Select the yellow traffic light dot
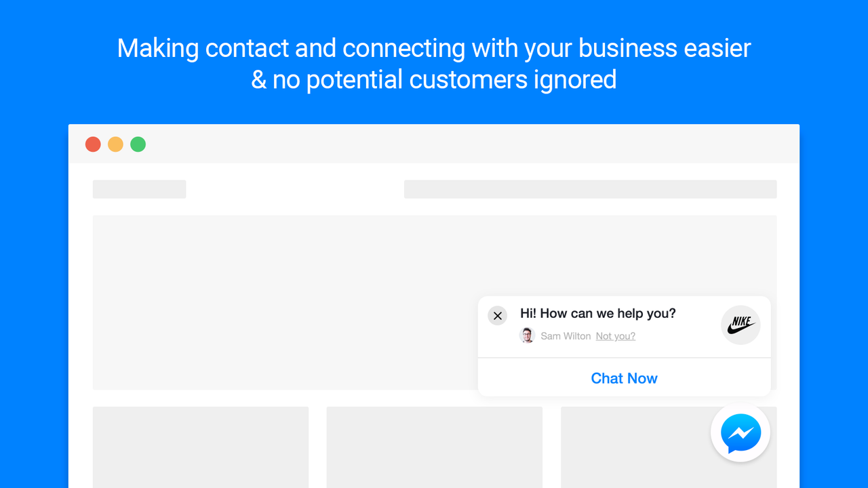This screenshot has width=868, height=488. coord(115,144)
